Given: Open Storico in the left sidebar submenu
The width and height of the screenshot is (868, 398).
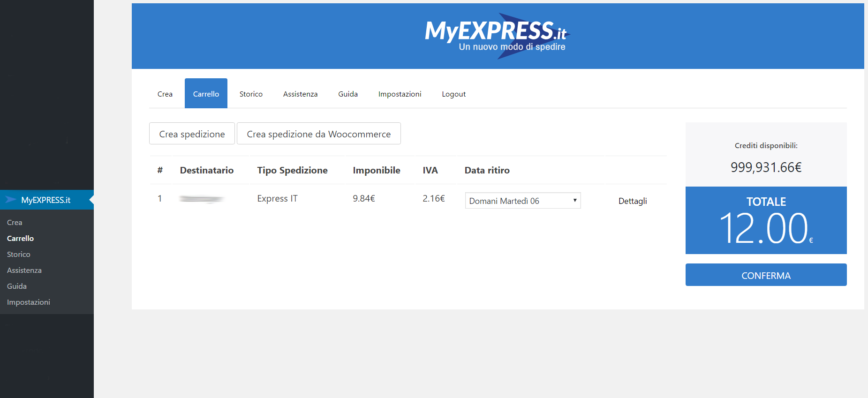Looking at the screenshot, I should pyautogui.click(x=19, y=254).
